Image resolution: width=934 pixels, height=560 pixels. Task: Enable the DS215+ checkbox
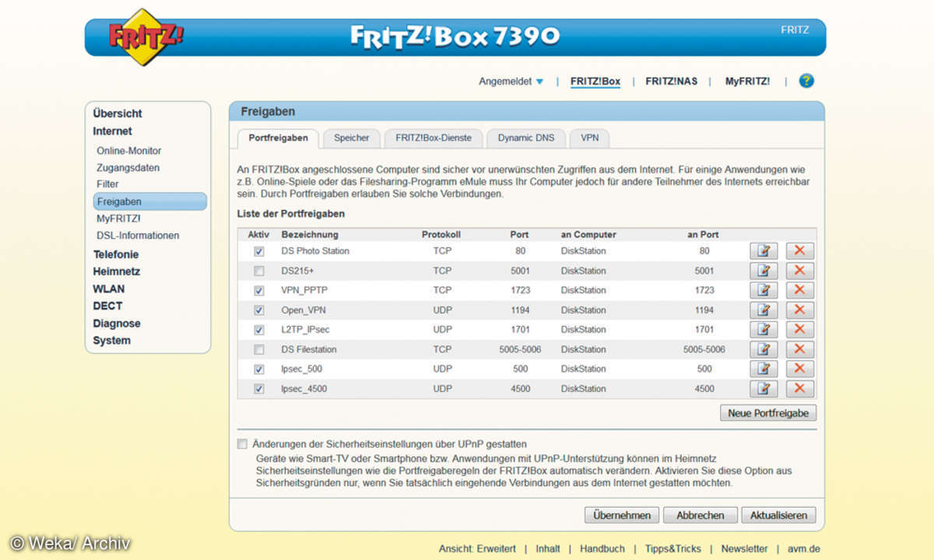[x=258, y=271]
